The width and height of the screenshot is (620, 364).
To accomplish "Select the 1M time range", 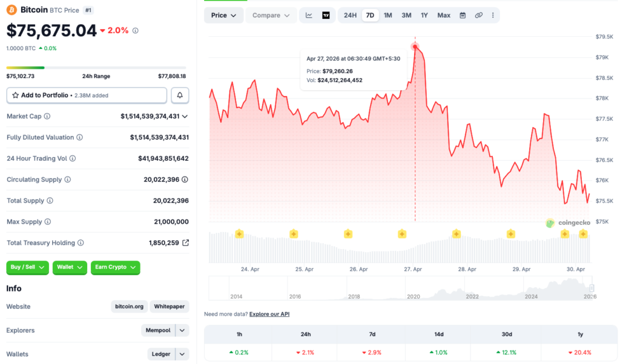I will click(388, 15).
